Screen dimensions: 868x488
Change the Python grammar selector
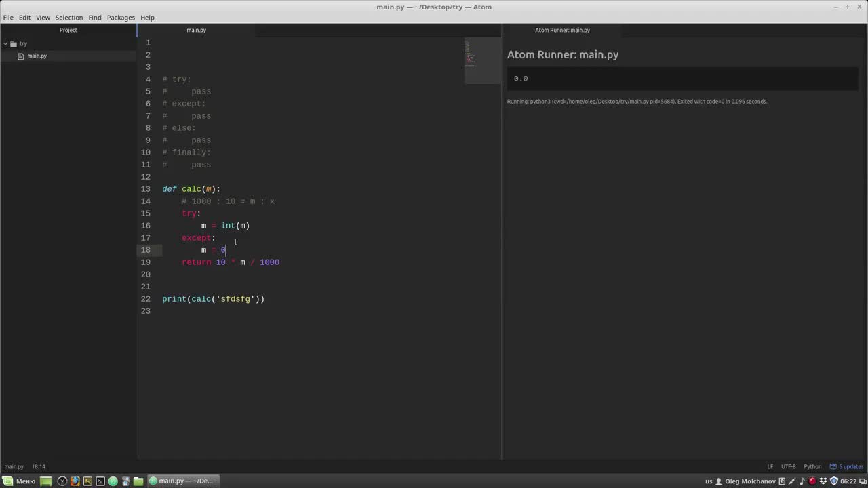point(812,467)
